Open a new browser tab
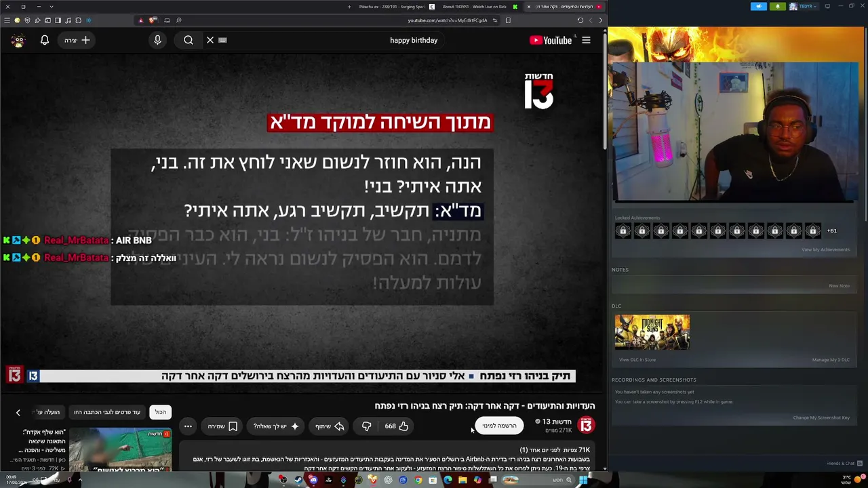This screenshot has height=488, width=868. pos(349,7)
